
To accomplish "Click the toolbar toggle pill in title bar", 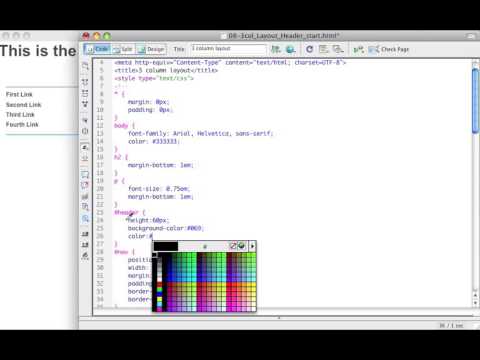I will click(x=471, y=36).
